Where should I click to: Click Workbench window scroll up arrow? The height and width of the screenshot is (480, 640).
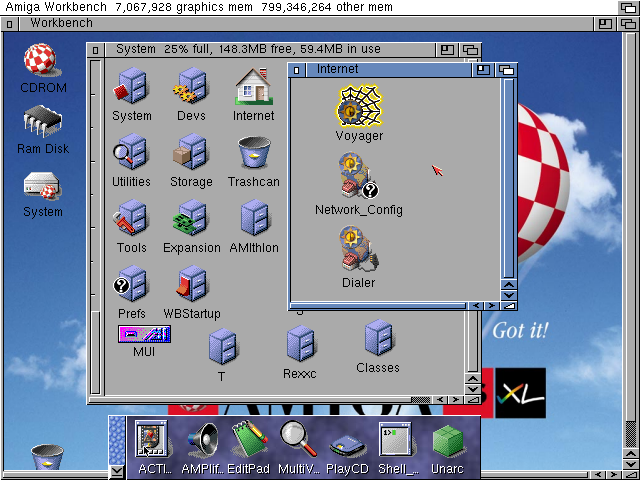click(x=631, y=453)
